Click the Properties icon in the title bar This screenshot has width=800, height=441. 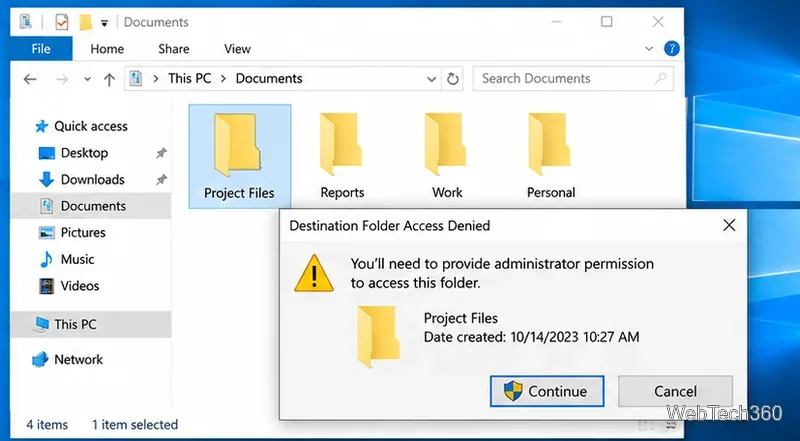click(x=62, y=22)
